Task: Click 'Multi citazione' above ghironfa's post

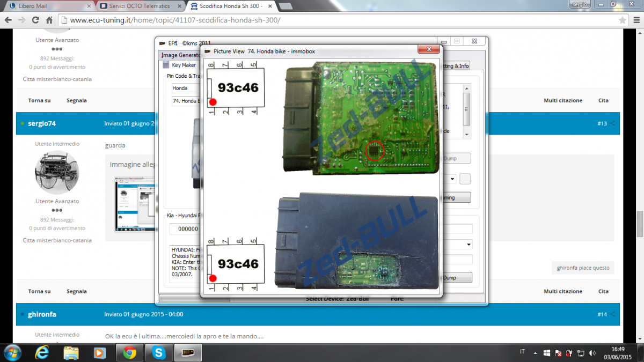Action: 563,291
